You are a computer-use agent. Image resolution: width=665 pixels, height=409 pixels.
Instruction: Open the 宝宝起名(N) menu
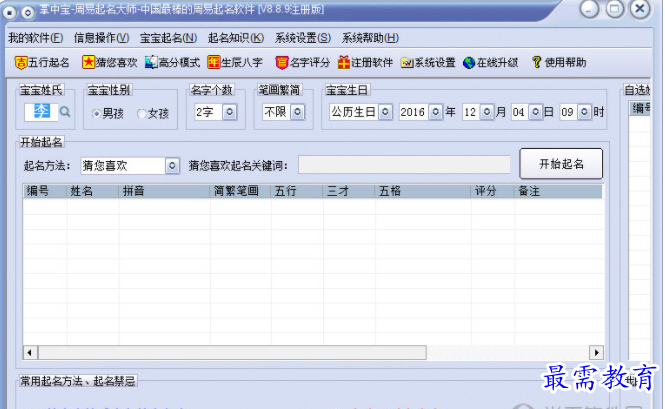point(168,38)
